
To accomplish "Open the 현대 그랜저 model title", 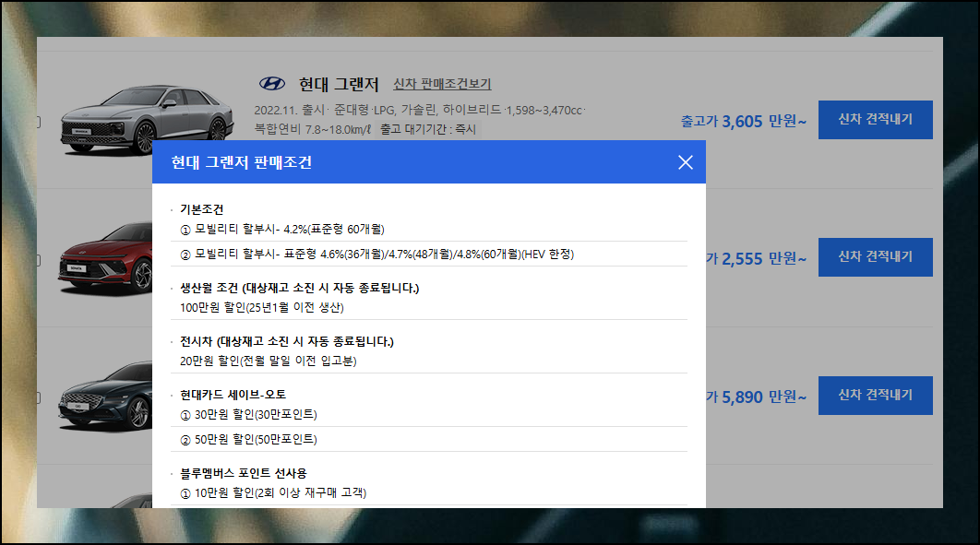I will (339, 84).
